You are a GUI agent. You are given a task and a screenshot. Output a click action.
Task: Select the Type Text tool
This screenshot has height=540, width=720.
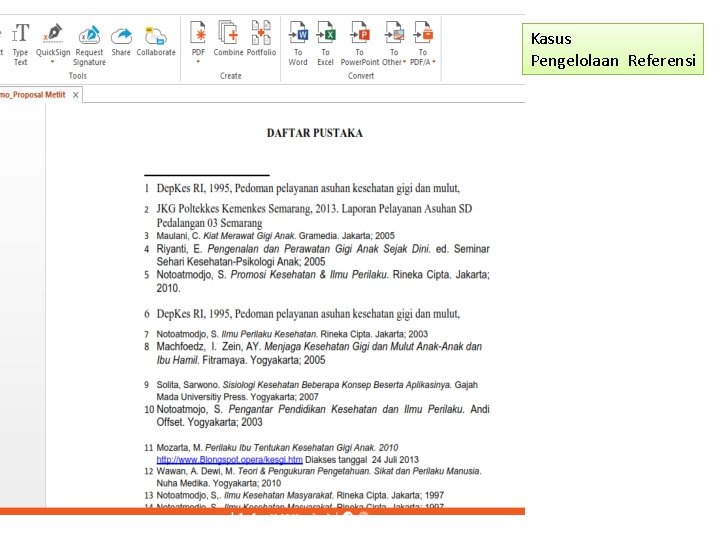[x=20, y=44]
